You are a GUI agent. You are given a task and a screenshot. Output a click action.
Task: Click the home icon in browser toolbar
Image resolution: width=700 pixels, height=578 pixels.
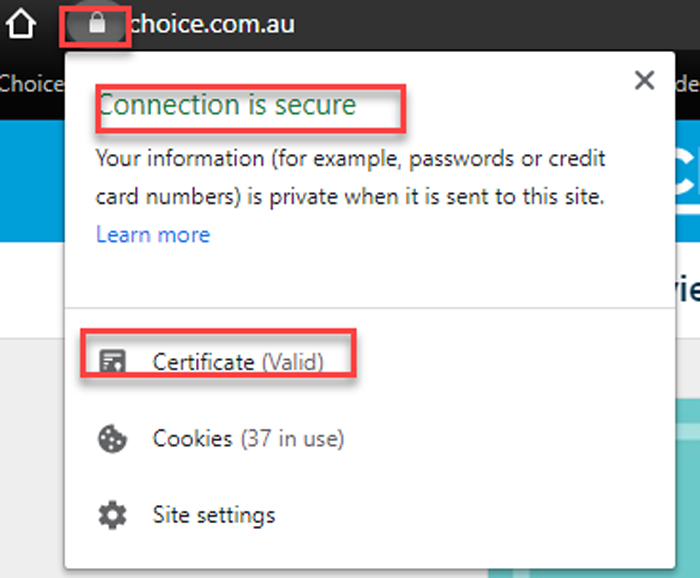click(21, 23)
